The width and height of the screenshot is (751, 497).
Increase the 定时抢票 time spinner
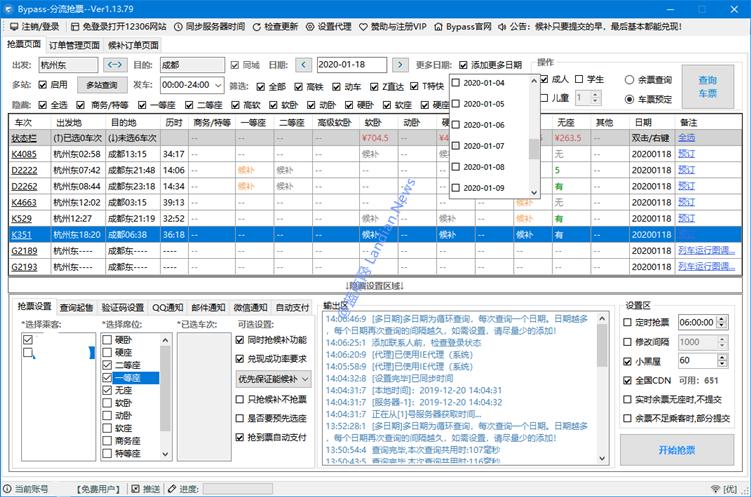[722, 318]
